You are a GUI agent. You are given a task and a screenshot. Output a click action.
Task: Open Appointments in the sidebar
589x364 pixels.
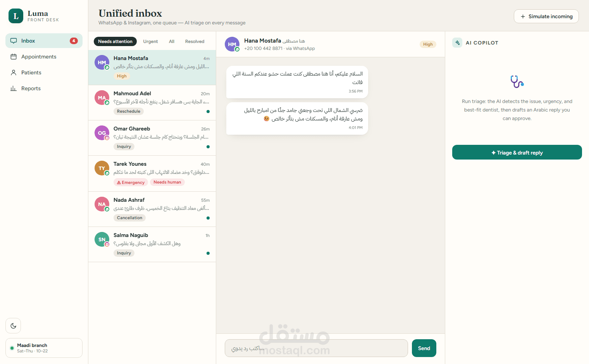(44, 57)
